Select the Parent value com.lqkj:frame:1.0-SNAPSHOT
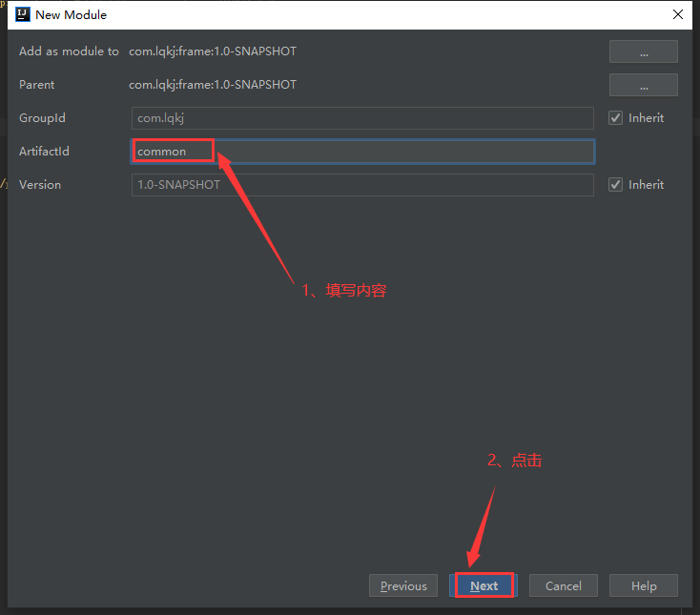 [x=213, y=85]
